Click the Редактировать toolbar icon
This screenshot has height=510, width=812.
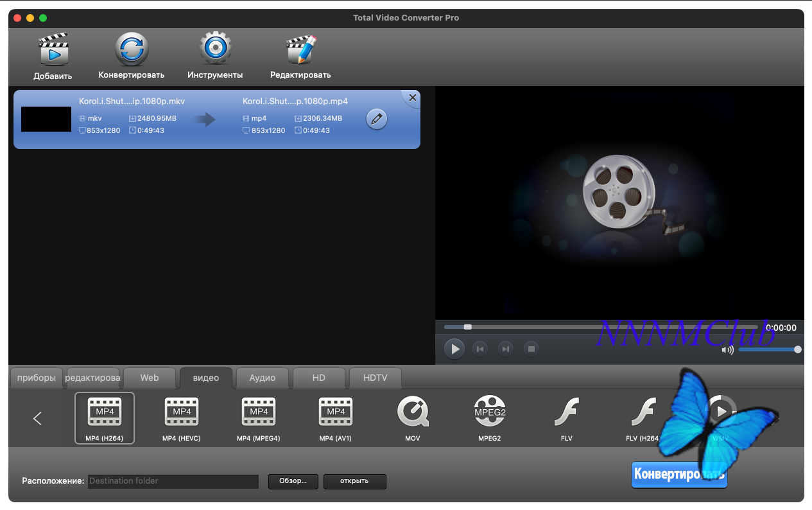click(x=300, y=50)
